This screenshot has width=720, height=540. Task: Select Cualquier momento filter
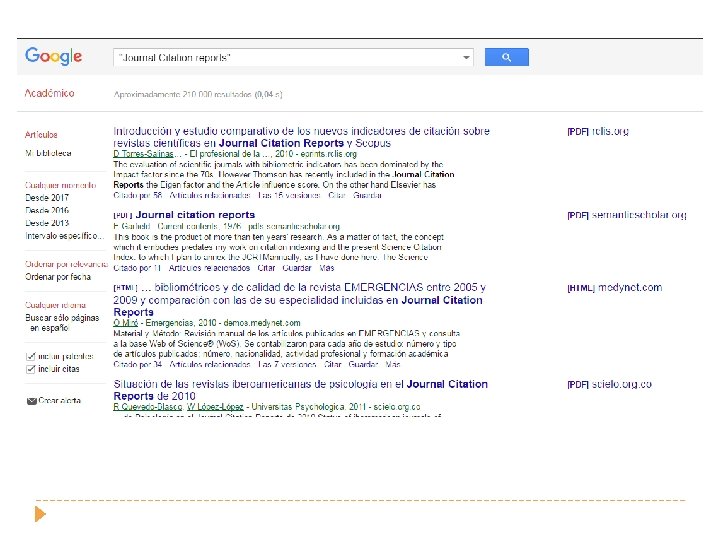pos(61,186)
